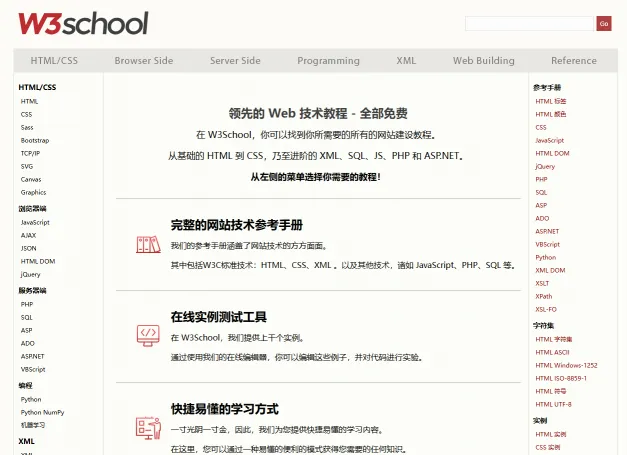Open HTML 实例 examples link
This screenshot has width=627, height=455.
[551, 434]
